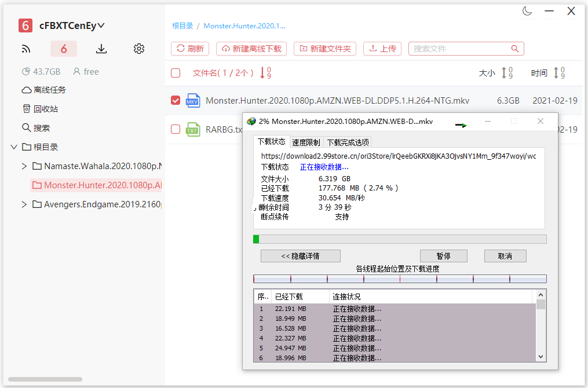Viewport: 588px width, 388px height.
Task: Sort by 文件名 arrow icon
Action: pyautogui.click(x=265, y=73)
